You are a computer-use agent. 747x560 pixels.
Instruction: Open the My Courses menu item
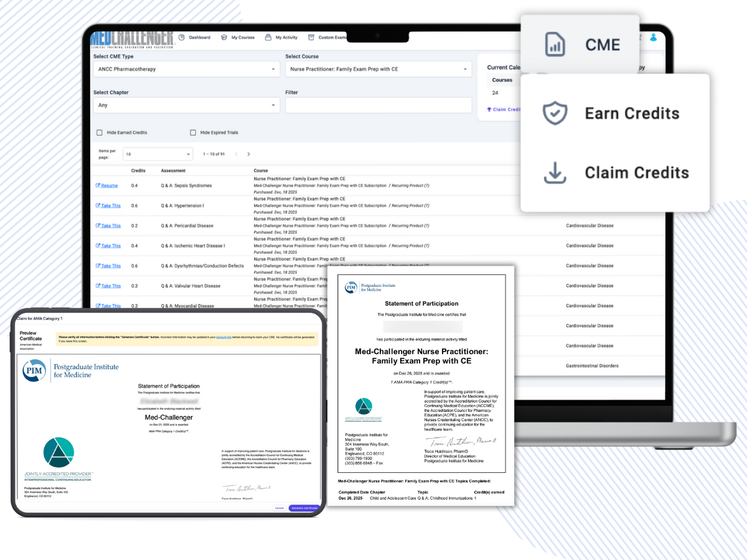pyautogui.click(x=224, y=36)
